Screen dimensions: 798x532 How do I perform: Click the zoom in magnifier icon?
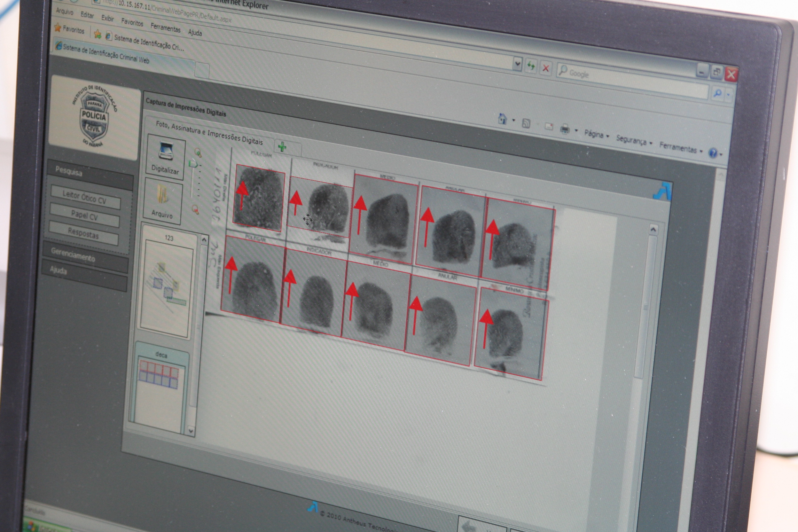click(198, 153)
